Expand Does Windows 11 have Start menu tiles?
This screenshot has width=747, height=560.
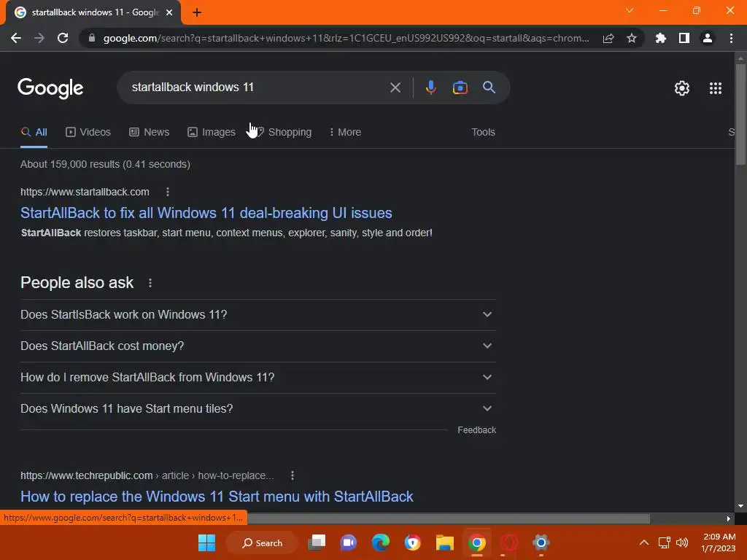tap(258, 408)
